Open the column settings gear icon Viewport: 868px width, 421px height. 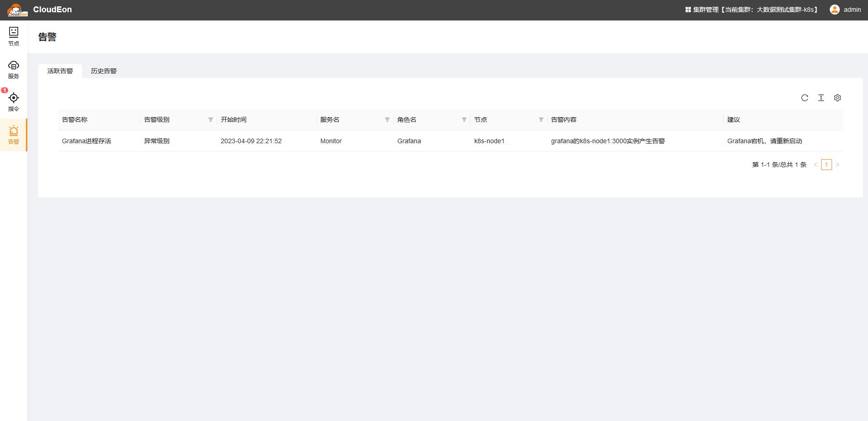(x=838, y=98)
